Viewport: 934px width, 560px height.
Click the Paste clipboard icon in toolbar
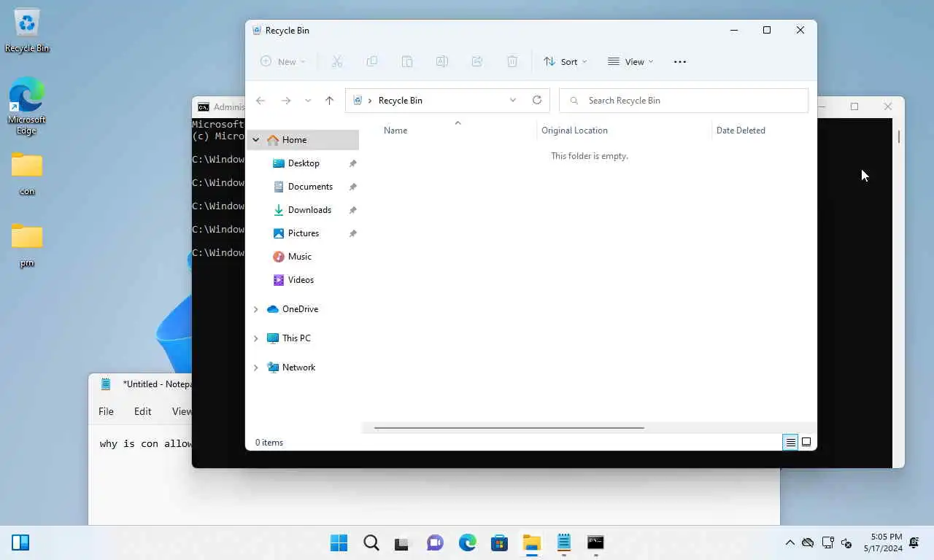click(x=407, y=62)
